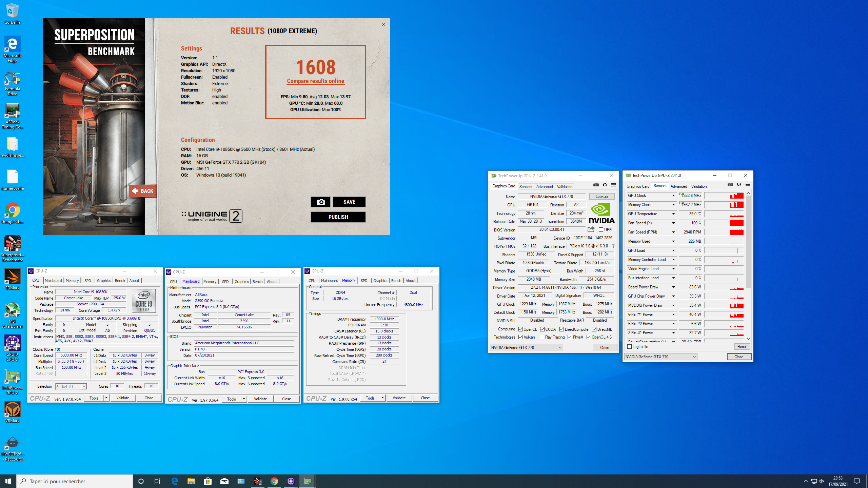868x488 pixels.
Task: Open the numeroserie text file icon
Action: [12, 180]
